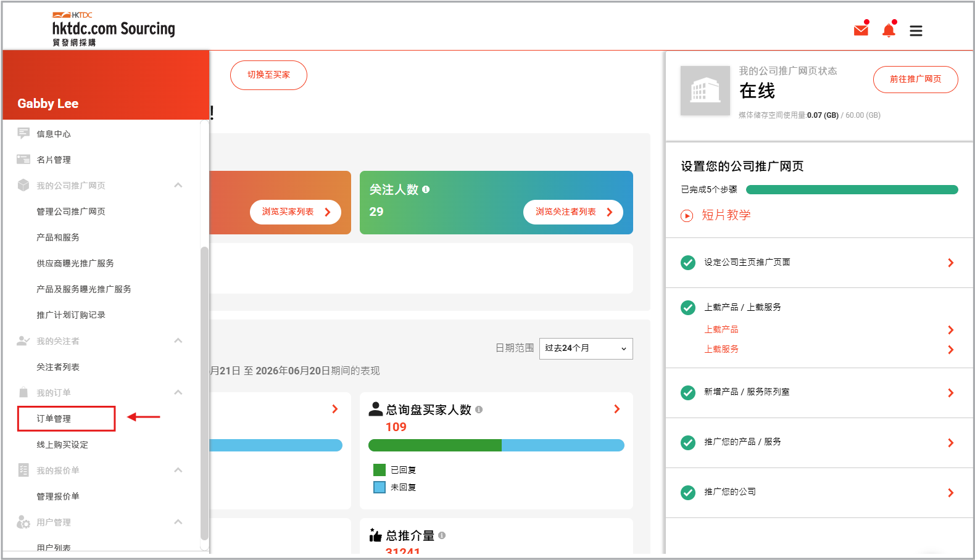
Task: Click the green 已回复 legend swatch
Action: (380, 470)
